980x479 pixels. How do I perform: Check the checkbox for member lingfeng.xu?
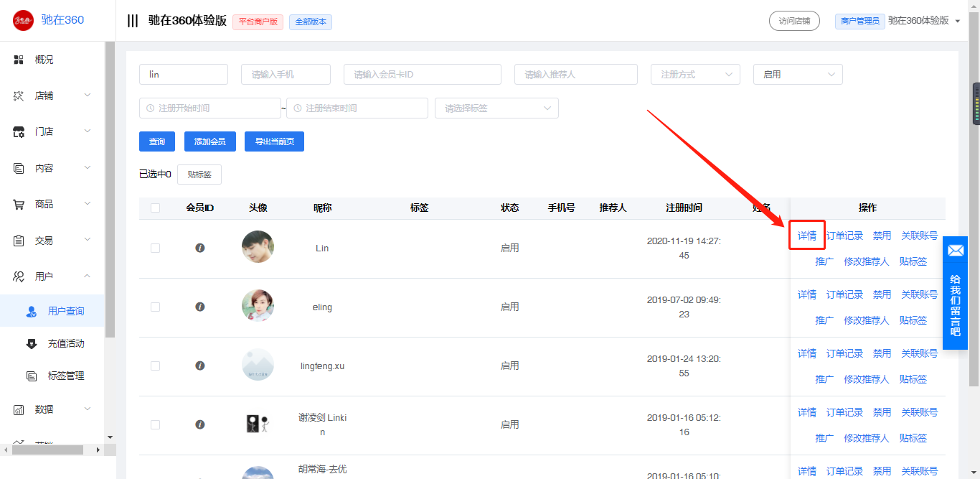click(156, 366)
